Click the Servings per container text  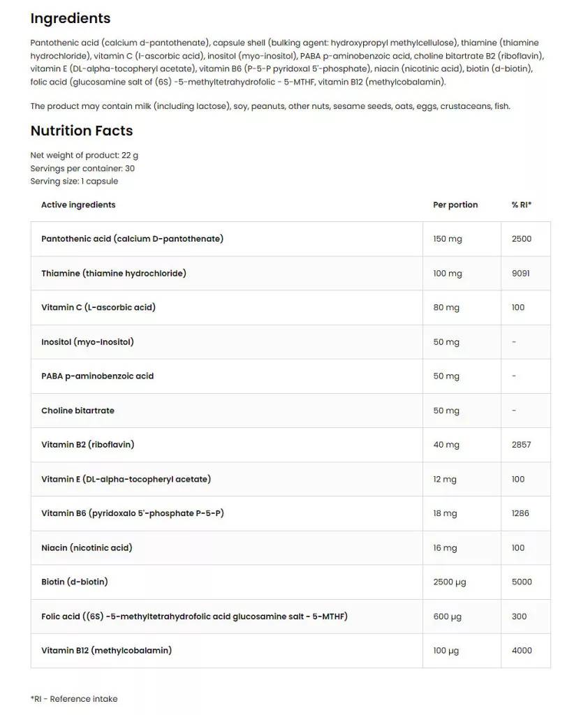click(82, 168)
